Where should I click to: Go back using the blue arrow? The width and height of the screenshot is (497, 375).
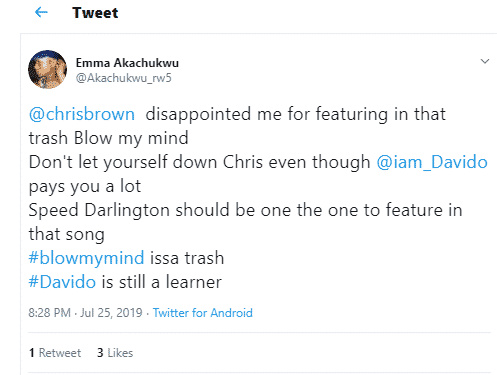(41, 13)
